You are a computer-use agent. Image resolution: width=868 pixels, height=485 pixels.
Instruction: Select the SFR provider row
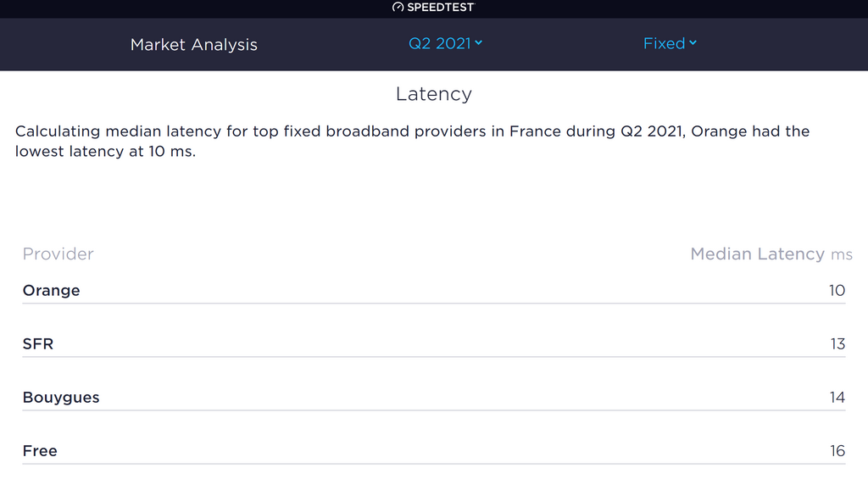coord(433,343)
